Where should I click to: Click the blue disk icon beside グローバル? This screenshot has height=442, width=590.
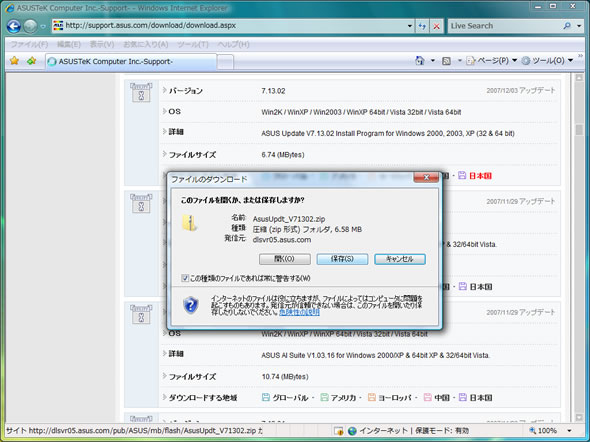click(266, 397)
